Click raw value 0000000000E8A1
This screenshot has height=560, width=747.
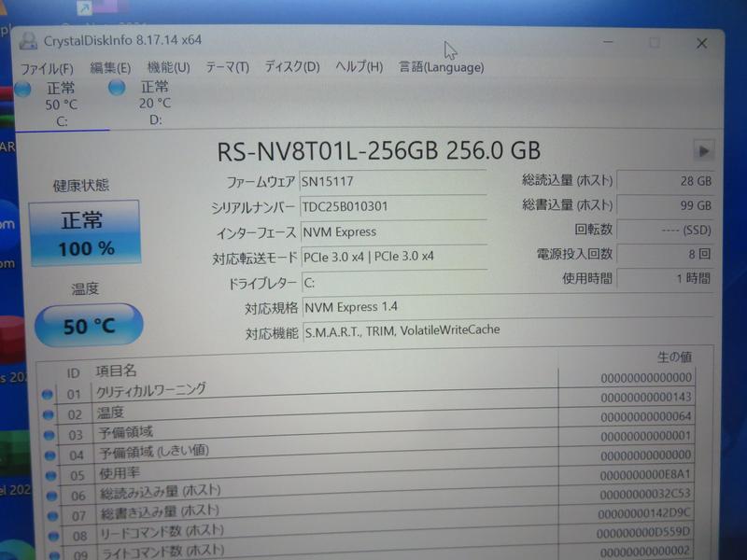click(x=645, y=475)
